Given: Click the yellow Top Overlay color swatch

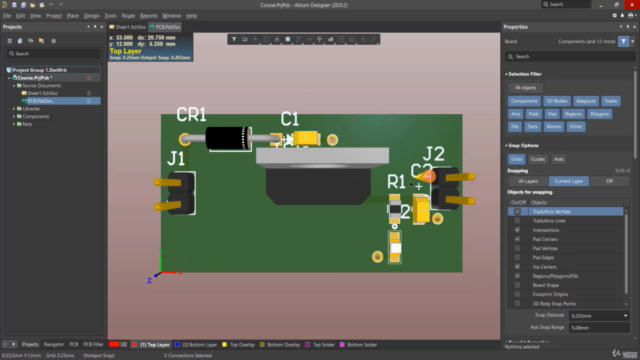Looking at the screenshot, I should [x=224, y=345].
